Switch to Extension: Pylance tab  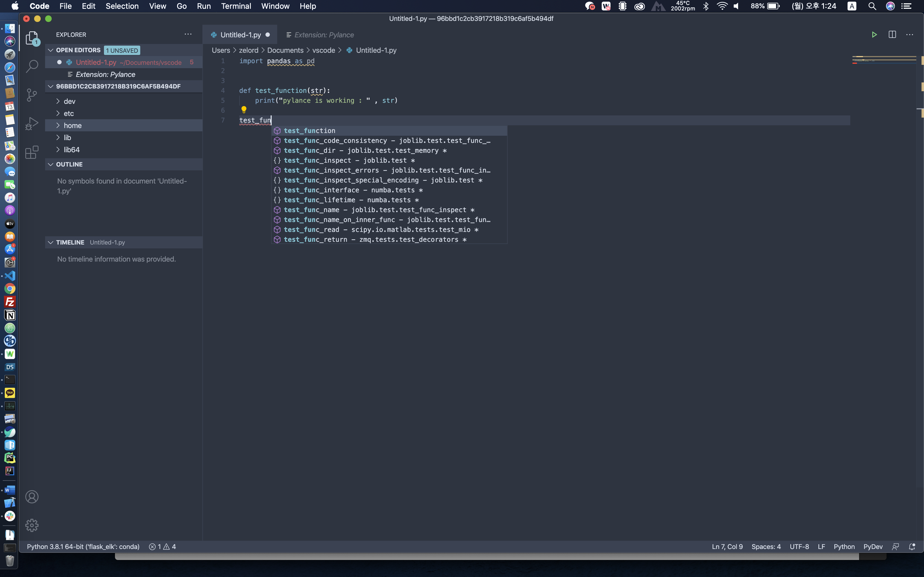click(323, 35)
